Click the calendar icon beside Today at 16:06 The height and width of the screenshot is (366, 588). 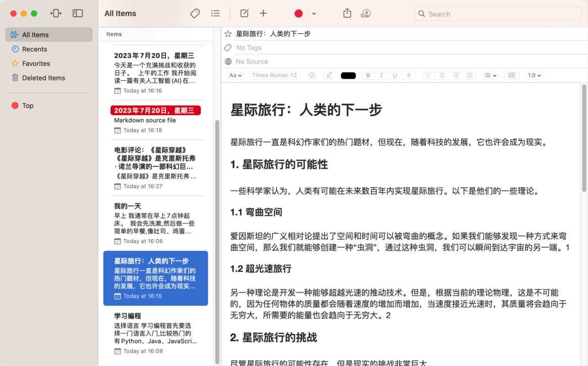click(117, 241)
